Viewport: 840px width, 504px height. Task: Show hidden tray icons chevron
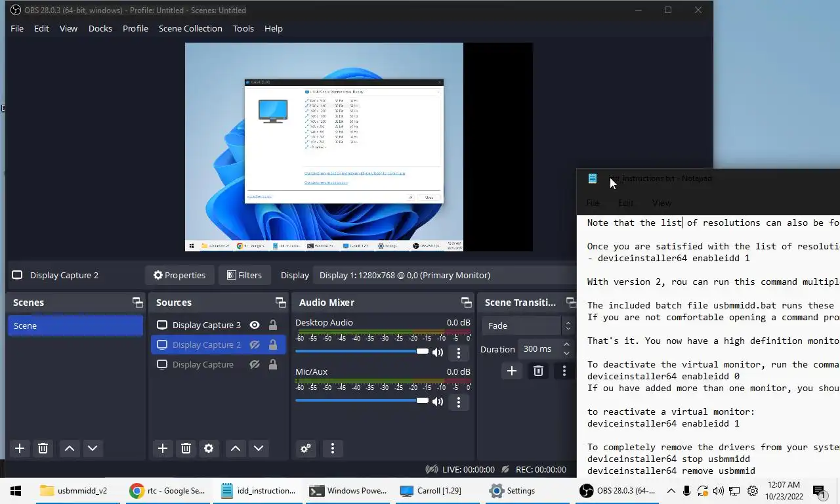pyautogui.click(x=671, y=491)
